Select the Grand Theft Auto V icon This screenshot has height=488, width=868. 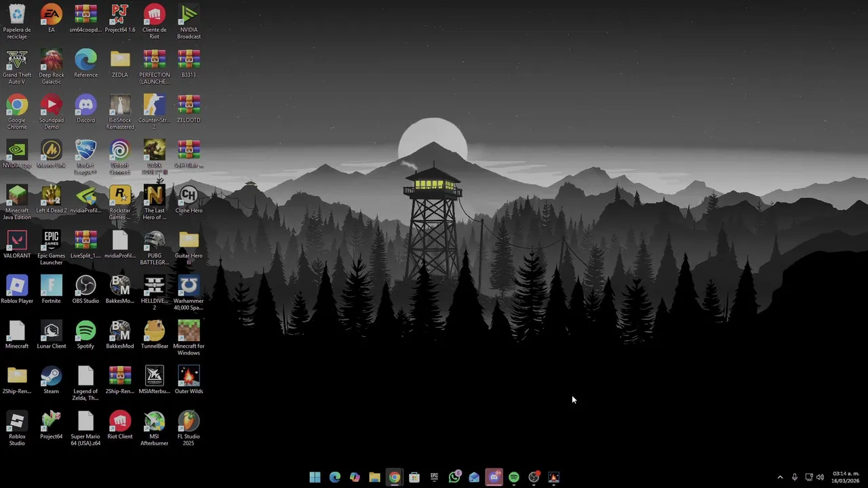coord(17,67)
